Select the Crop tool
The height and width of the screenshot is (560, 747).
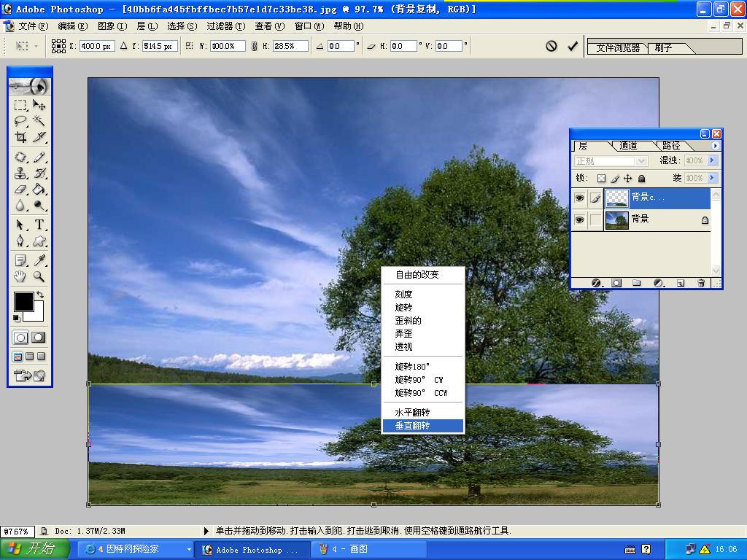tap(21, 137)
